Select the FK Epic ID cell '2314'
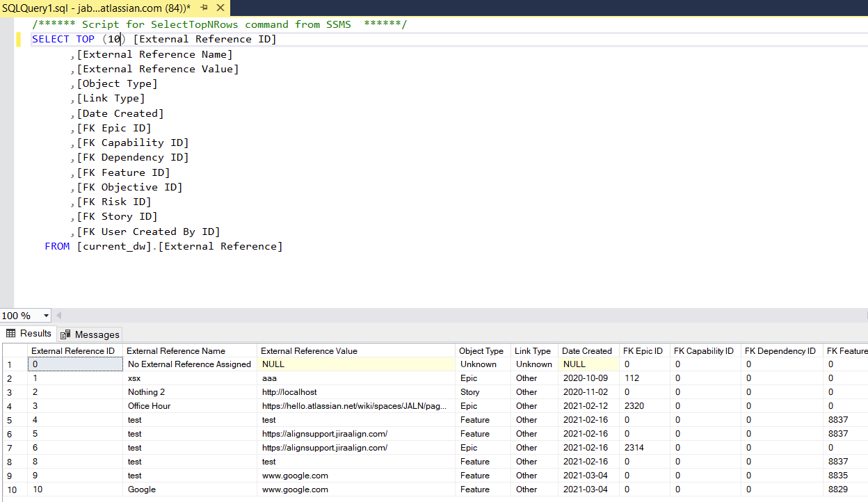The height and width of the screenshot is (502, 868). tap(644, 448)
